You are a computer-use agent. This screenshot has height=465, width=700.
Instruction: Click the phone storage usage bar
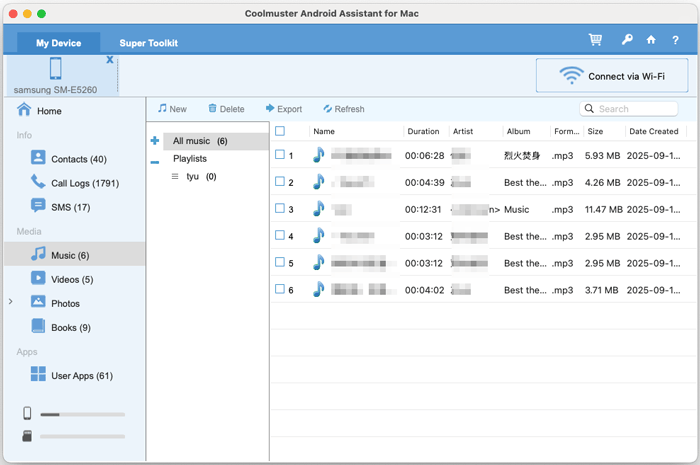82,415
